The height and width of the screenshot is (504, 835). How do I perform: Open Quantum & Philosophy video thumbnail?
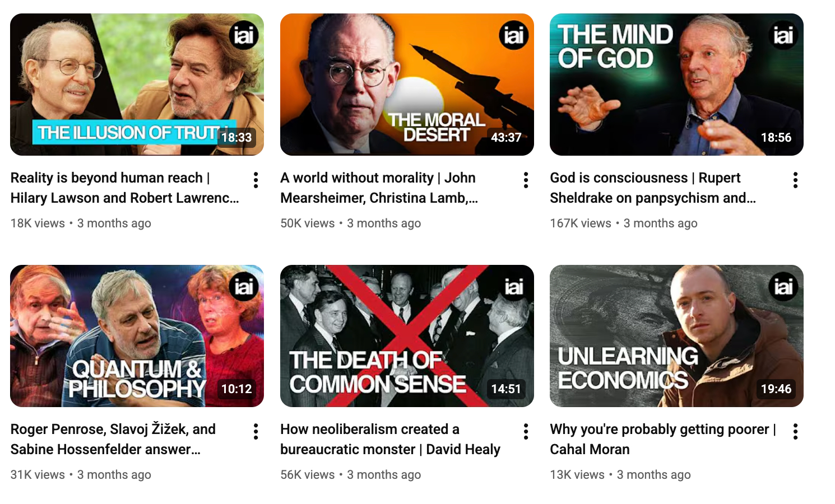click(x=137, y=336)
